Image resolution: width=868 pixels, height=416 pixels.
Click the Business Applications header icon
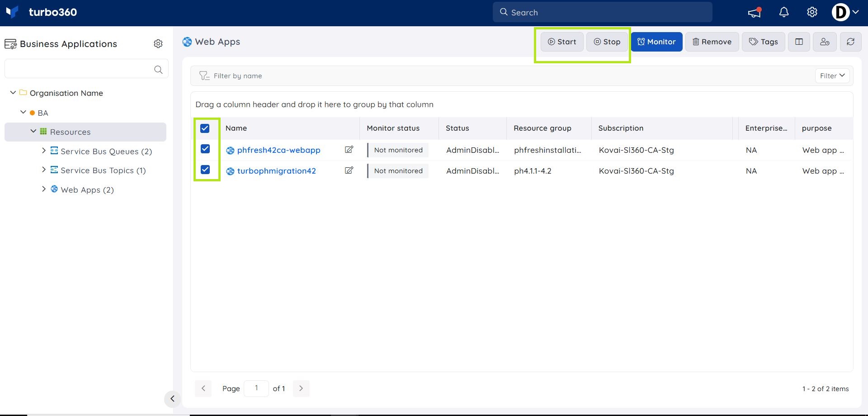pos(10,44)
